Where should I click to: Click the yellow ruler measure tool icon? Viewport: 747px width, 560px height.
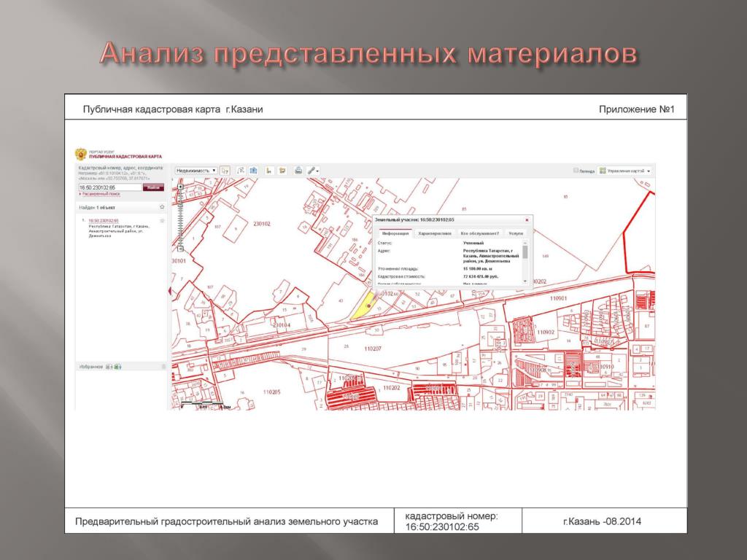coord(269,171)
